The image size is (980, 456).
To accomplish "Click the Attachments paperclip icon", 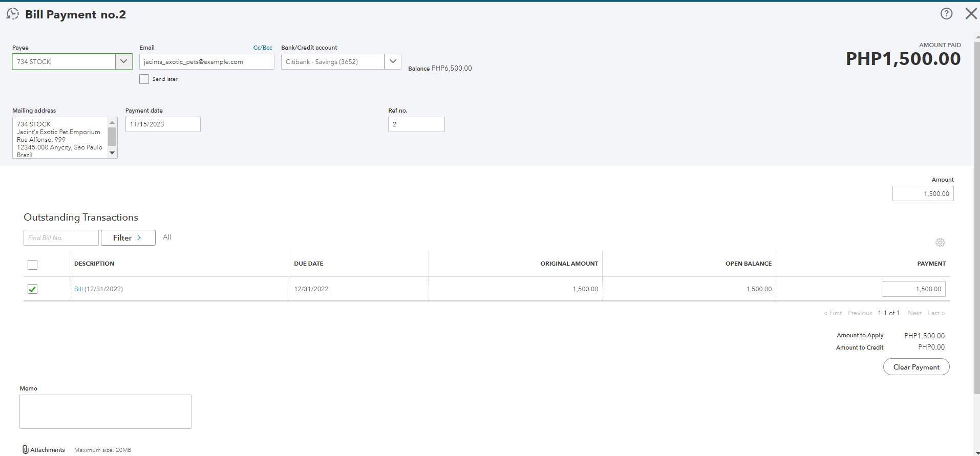I will [25, 450].
